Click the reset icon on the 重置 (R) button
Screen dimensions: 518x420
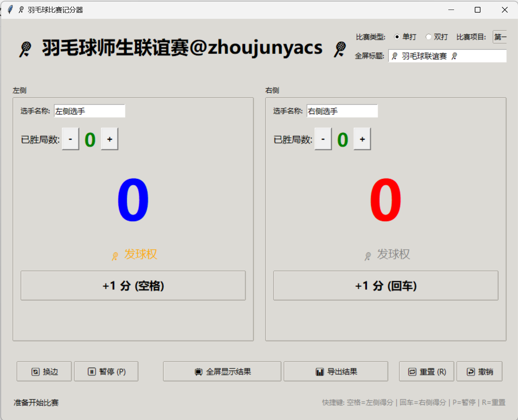[x=412, y=371]
